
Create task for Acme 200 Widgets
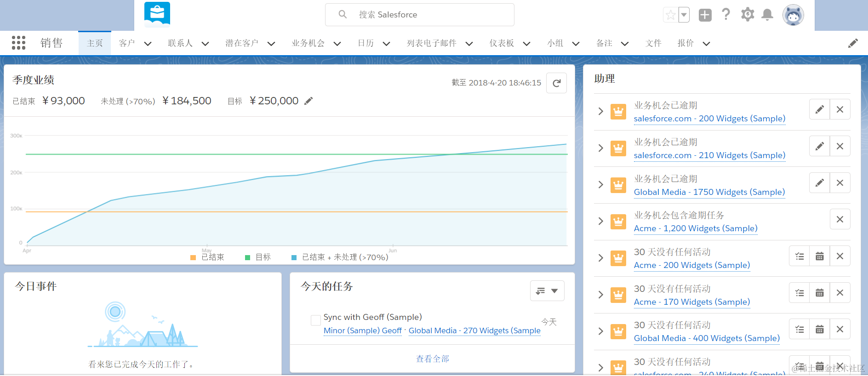[x=799, y=256]
